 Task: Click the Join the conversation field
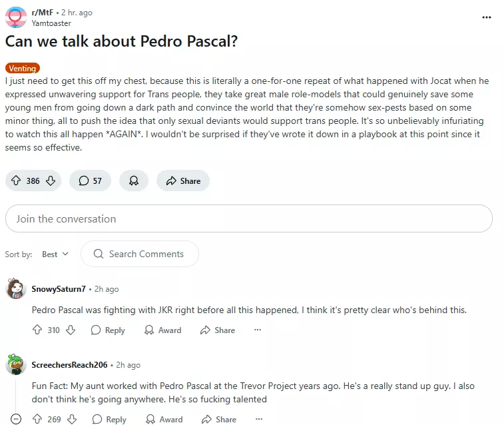tap(248, 218)
